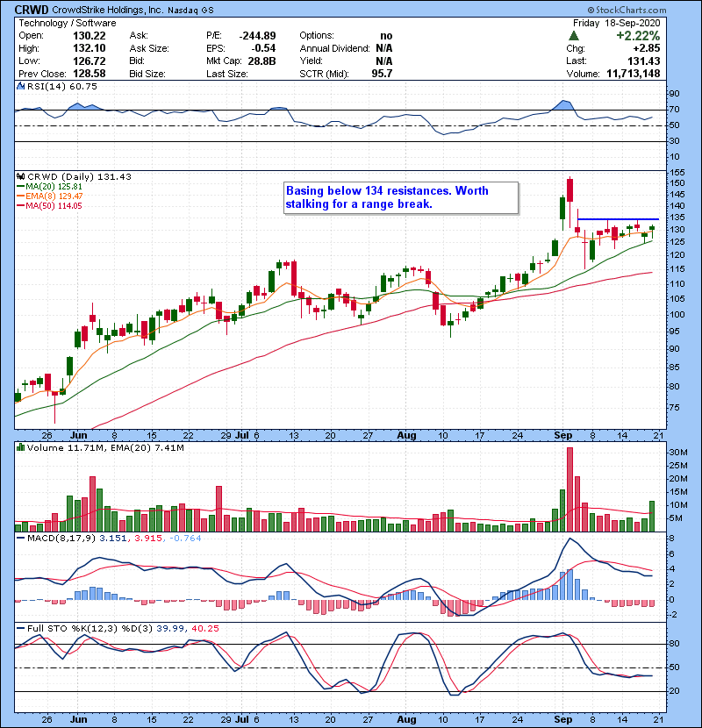Click the Technology / Software sector label
This screenshot has height=728, width=702.
(68, 23)
